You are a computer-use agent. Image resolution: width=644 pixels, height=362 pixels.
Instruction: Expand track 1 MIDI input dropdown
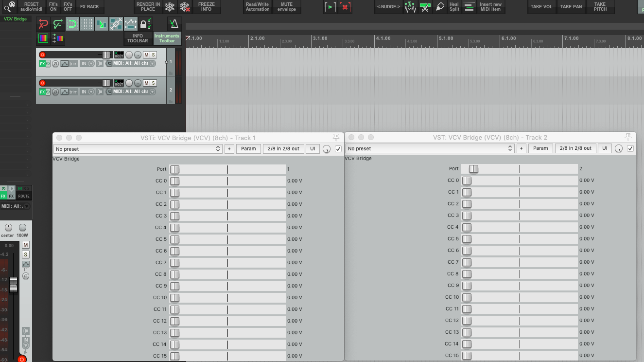(x=152, y=64)
